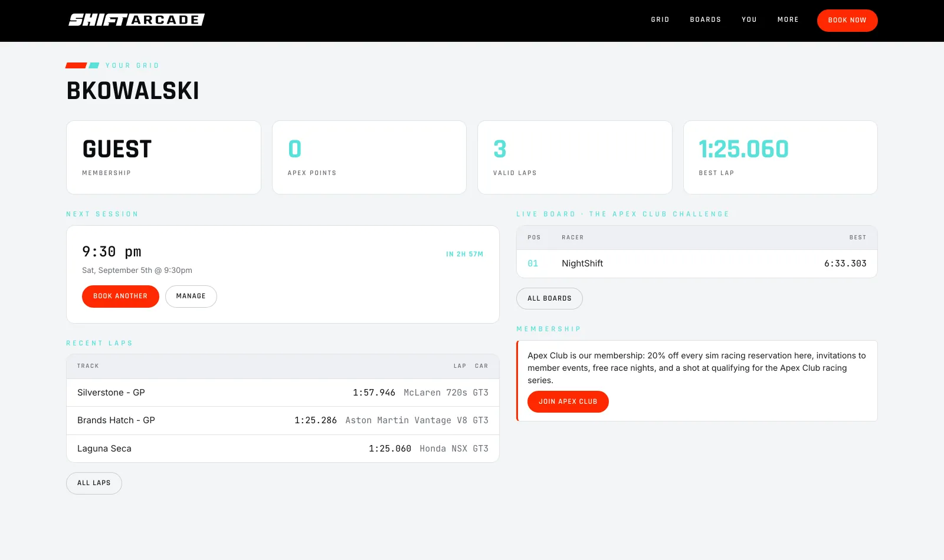The width and height of the screenshot is (944, 560).
Task: Open All Boards
Action: click(x=549, y=299)
